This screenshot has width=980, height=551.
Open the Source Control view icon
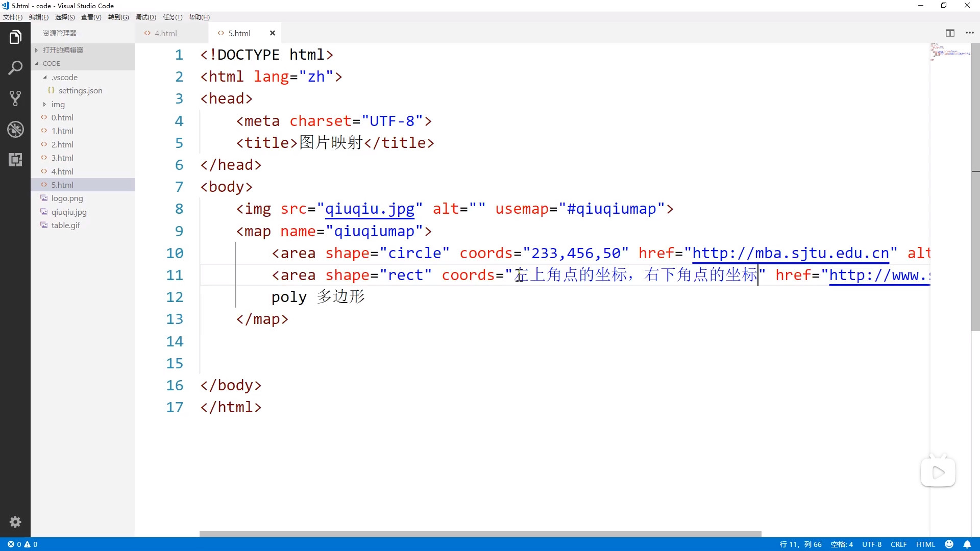tap(15, 98)
